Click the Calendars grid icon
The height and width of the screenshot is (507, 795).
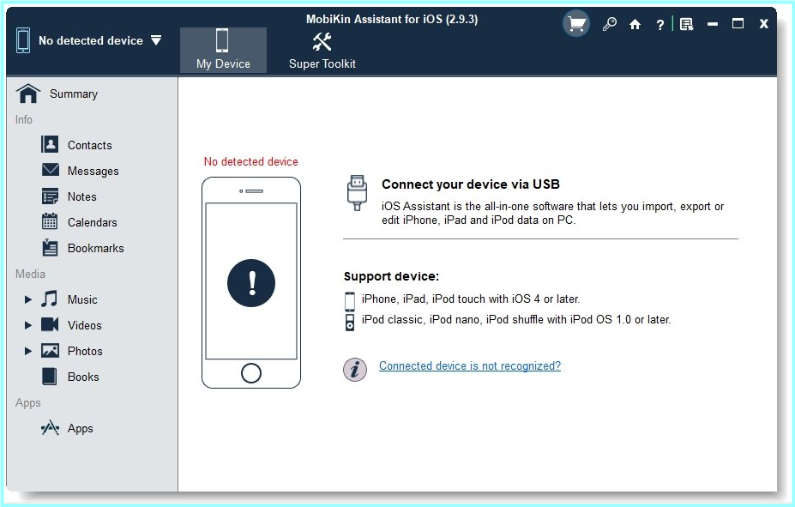pyautogui.click(x=50, y=222)
